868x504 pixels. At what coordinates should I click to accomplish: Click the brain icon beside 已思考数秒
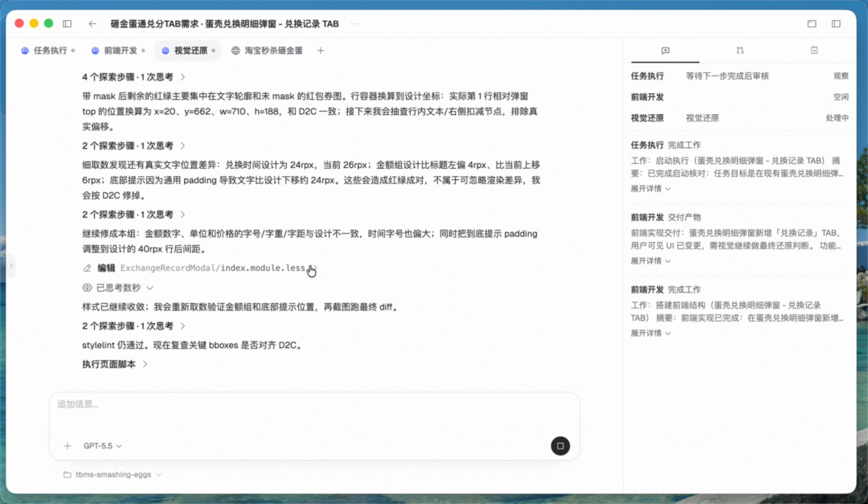tap(87, 288)
